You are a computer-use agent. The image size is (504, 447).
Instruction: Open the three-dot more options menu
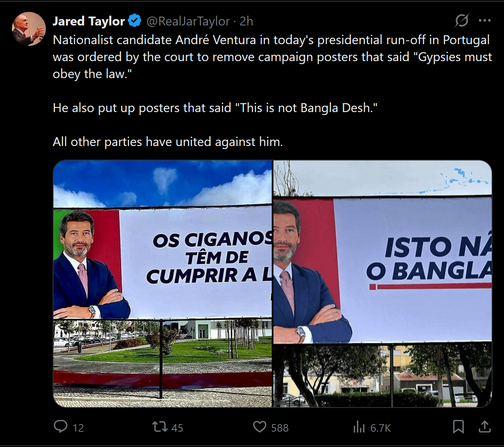(485, 20)
